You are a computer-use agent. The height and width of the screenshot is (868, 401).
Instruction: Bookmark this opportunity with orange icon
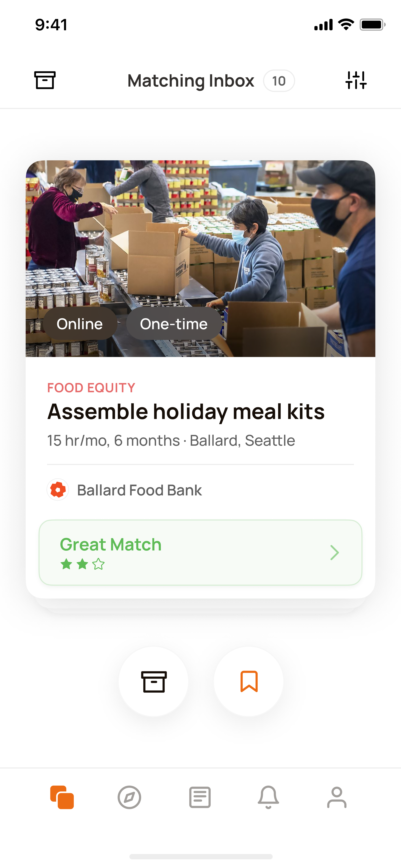pyautogui.click(x=249, y=681)
